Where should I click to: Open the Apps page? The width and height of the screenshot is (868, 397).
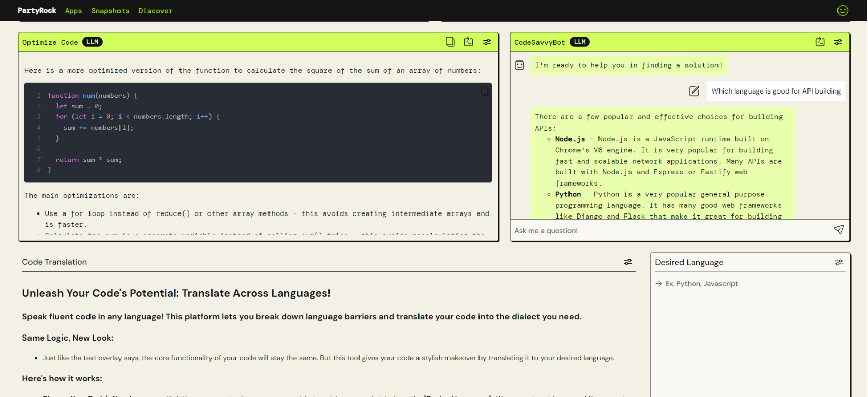point(73,11)
